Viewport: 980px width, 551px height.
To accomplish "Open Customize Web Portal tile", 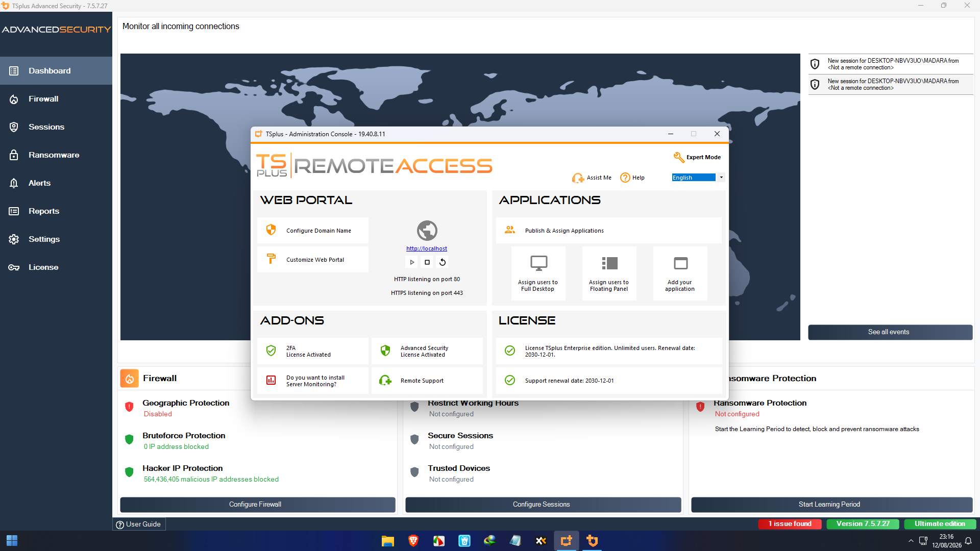I will click(x=313, y=260).
